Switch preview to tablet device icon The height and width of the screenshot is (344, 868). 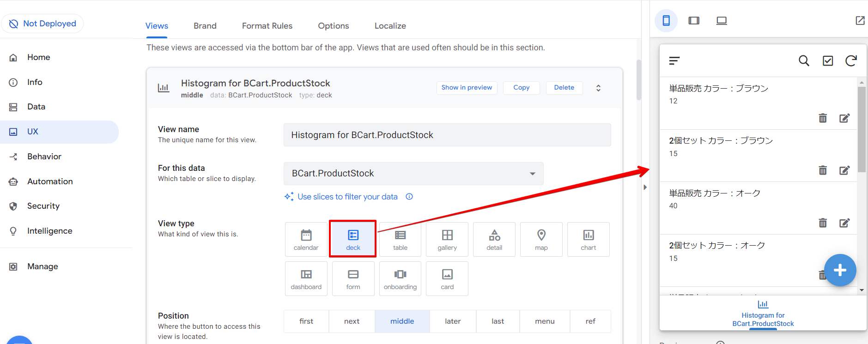pyautogui.click(x=693, y=21)
